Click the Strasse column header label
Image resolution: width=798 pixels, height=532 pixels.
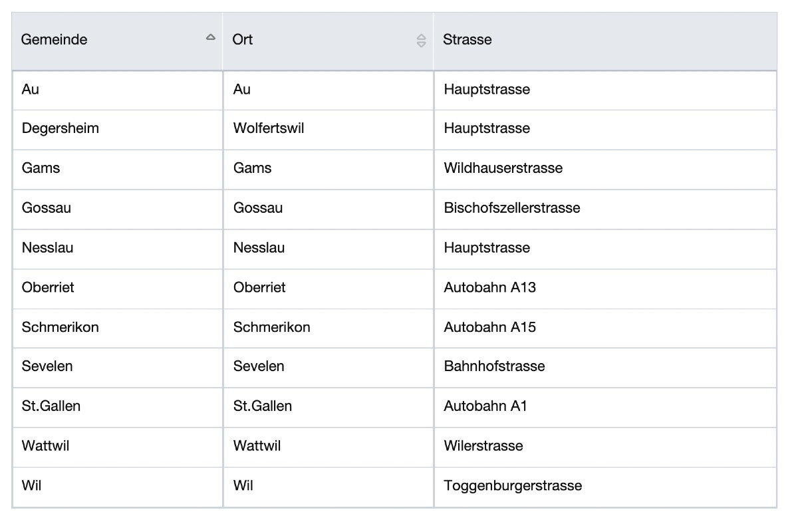point(467,40)
